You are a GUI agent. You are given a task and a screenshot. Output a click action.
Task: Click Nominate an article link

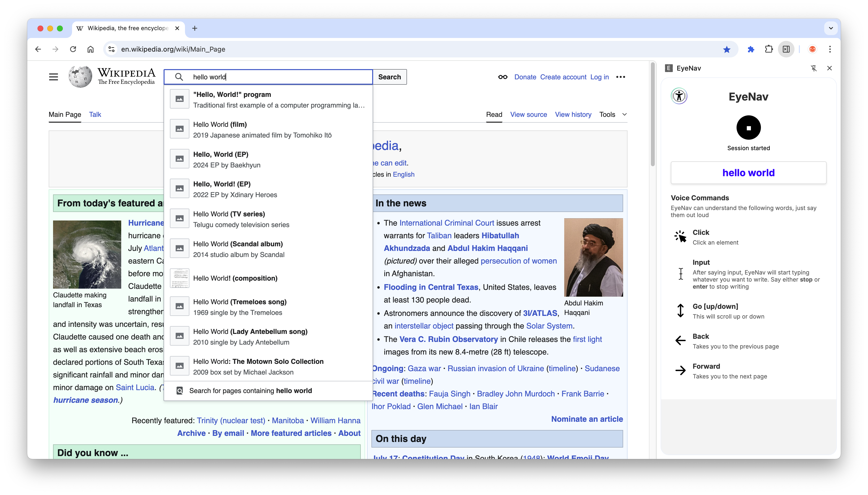point(587,419)
